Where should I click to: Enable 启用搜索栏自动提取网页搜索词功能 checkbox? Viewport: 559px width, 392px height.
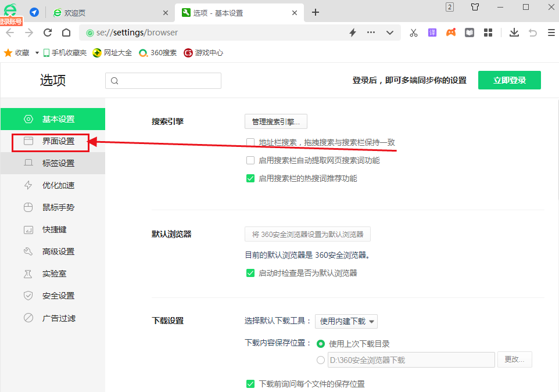click(250, 160)
